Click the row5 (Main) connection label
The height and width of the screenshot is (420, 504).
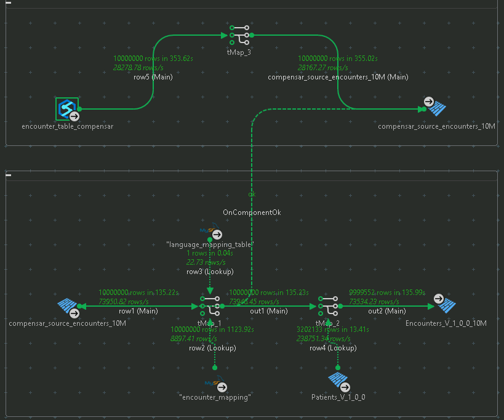coord(153,77)
